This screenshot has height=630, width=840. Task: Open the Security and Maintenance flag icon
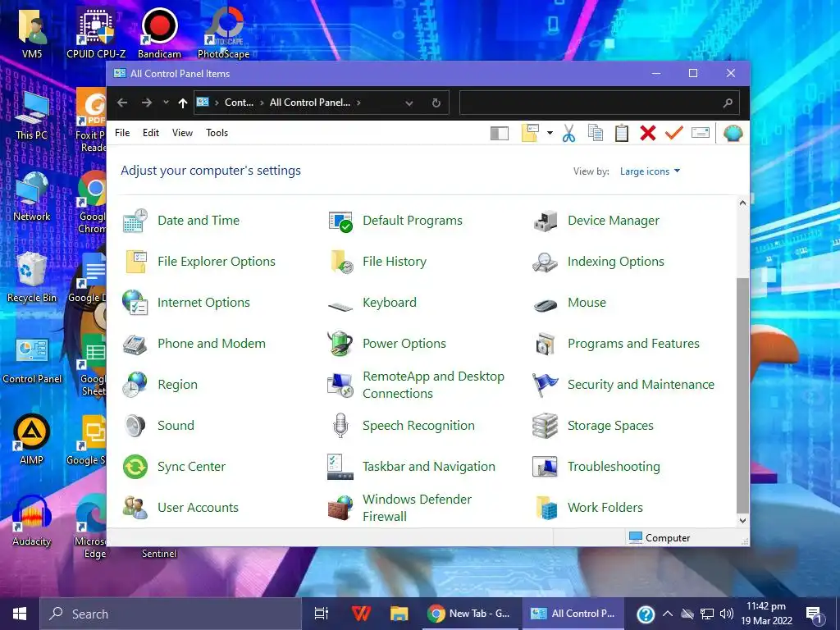coord(546,385)
